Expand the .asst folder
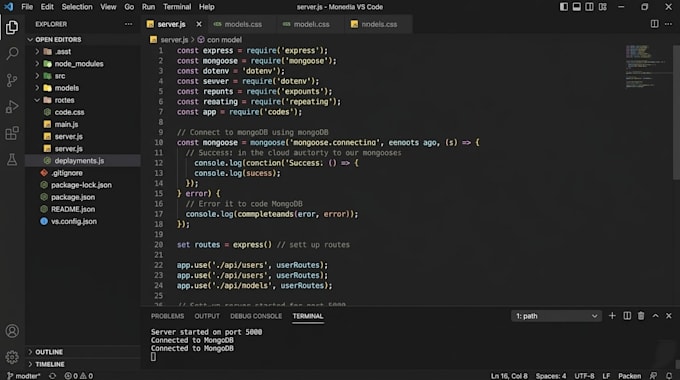Viewport: 680px width, 380px height. coord(37,52)
